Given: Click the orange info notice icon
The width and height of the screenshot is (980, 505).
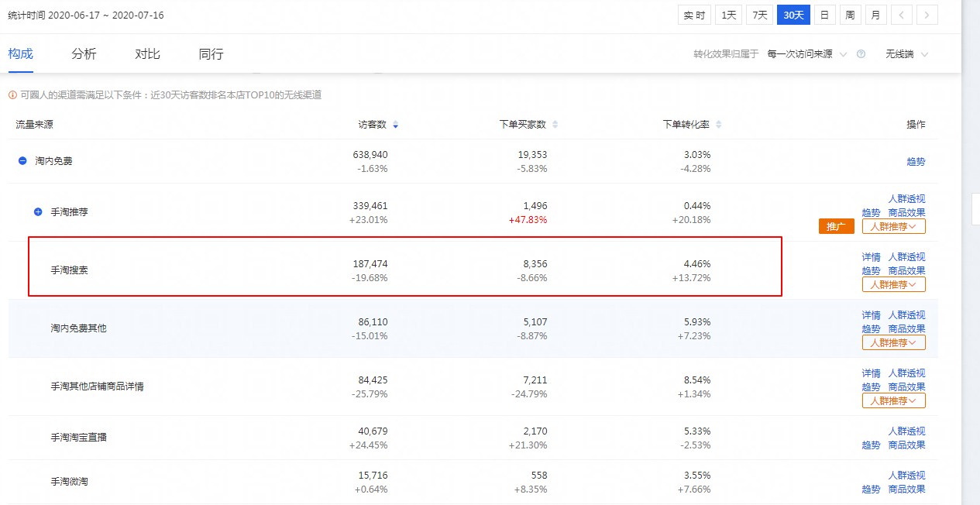Looking at the screenshot, I should pyautogui.click(x=12, y=95).
